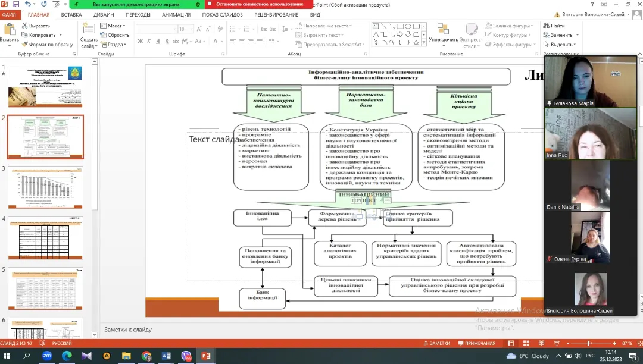Viewport: 643px width, 364px height.
Task: Click the zoom slider in status bar
Action: [x=589, y=343]
